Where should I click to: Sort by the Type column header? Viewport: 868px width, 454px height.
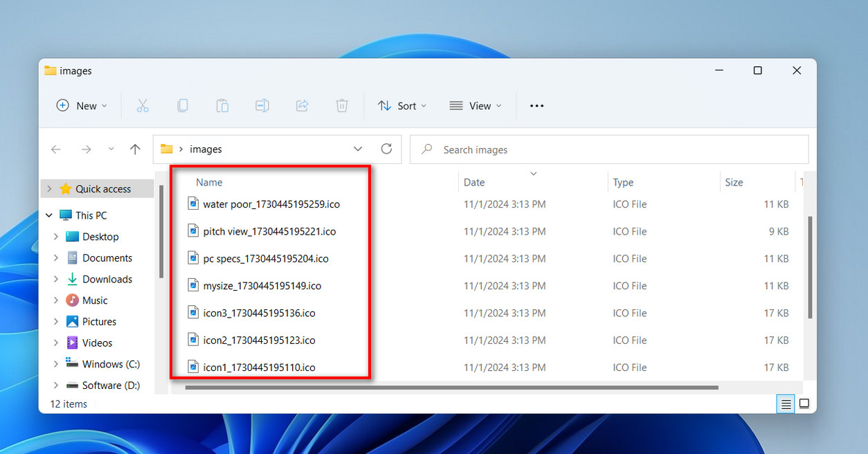pyautogui.click(x=623, y=182)
